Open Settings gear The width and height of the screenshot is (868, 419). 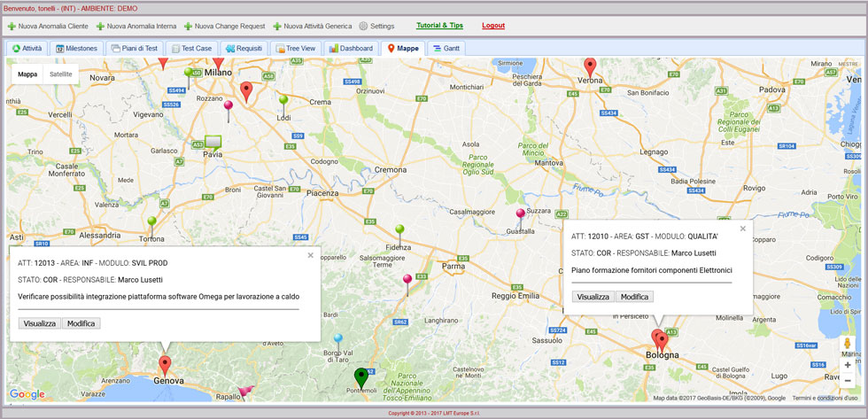(x=363, y=26)
